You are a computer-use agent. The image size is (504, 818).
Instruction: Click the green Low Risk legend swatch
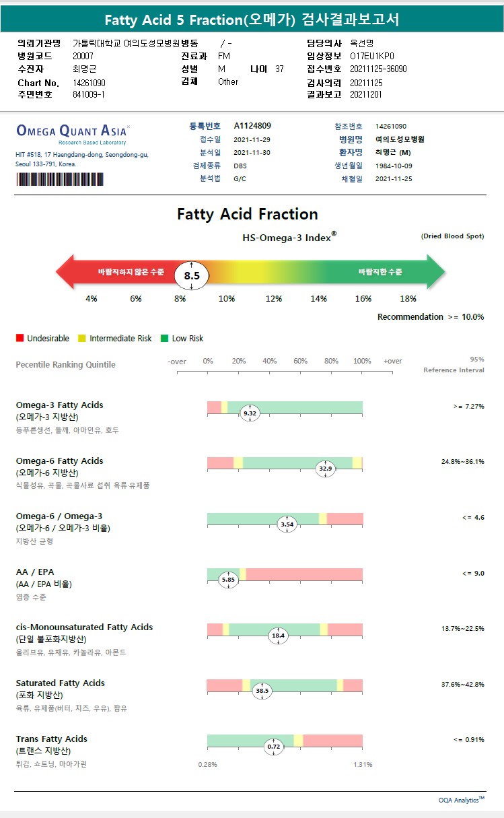pyautogui.click(x=164, y=338)
